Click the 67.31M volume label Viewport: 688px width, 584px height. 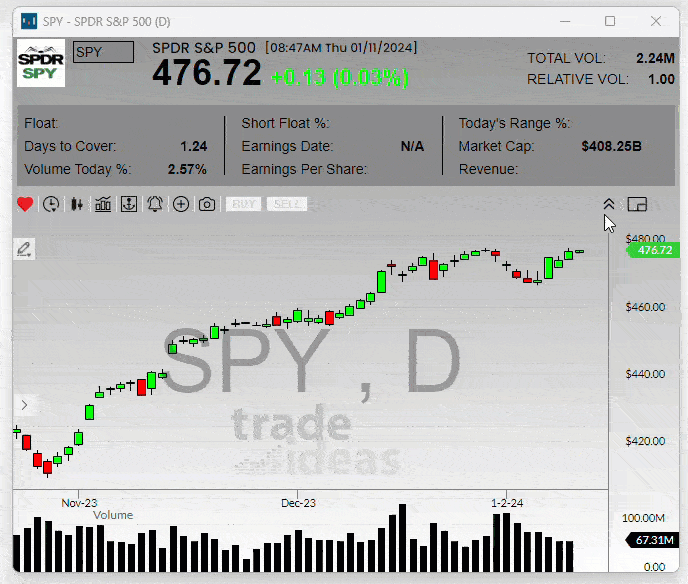(x=654, y=541)
